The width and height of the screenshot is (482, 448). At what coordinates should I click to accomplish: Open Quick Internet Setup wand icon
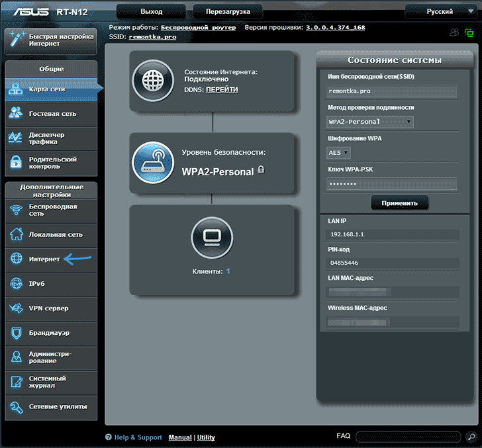[15, 40]
